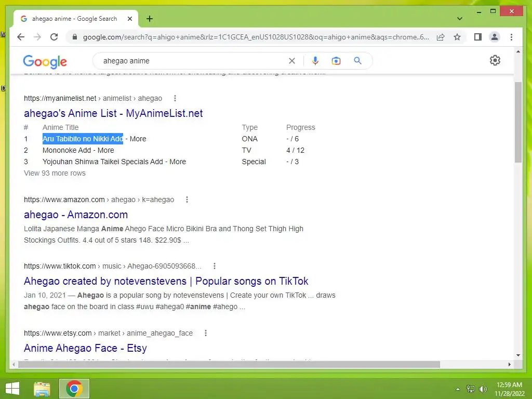
Task: Click the horizontal scroll left arrow
Action: (14, 364)
